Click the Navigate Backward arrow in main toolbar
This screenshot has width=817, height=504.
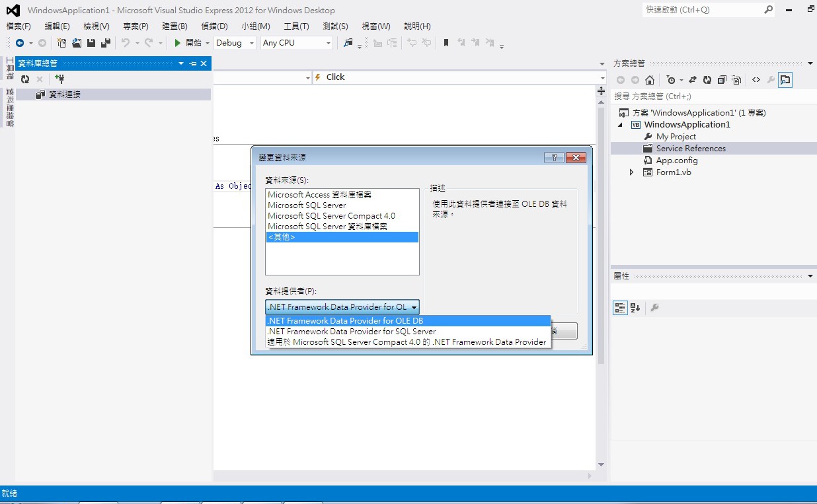click(20, 43)
